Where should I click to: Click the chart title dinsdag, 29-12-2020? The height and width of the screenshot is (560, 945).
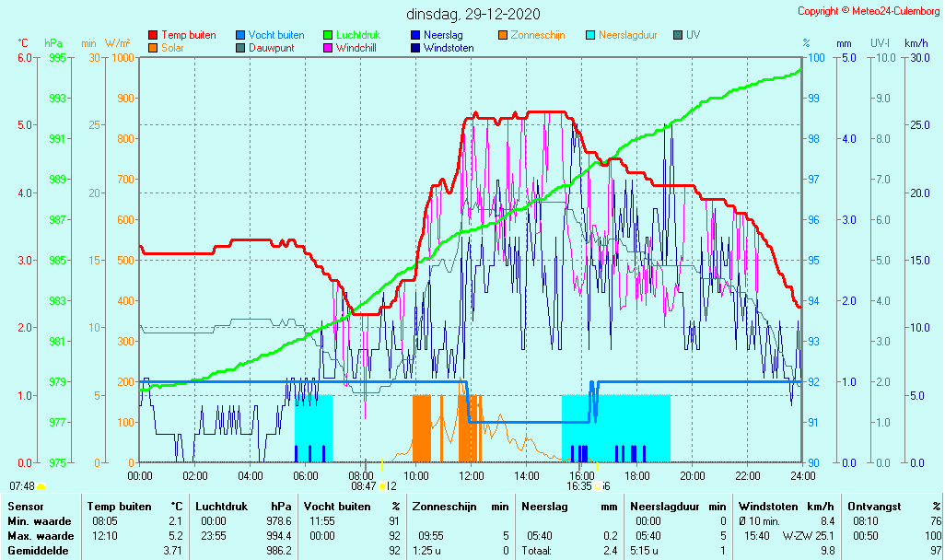473,14
